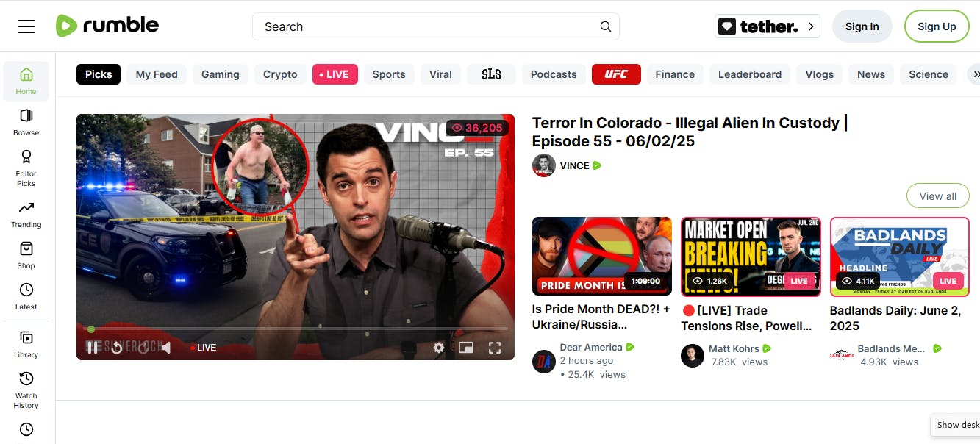980x444 pixels.
Task: Open 'Is Pride Month DEAD?!' title
Action: [x=601, y=317]
